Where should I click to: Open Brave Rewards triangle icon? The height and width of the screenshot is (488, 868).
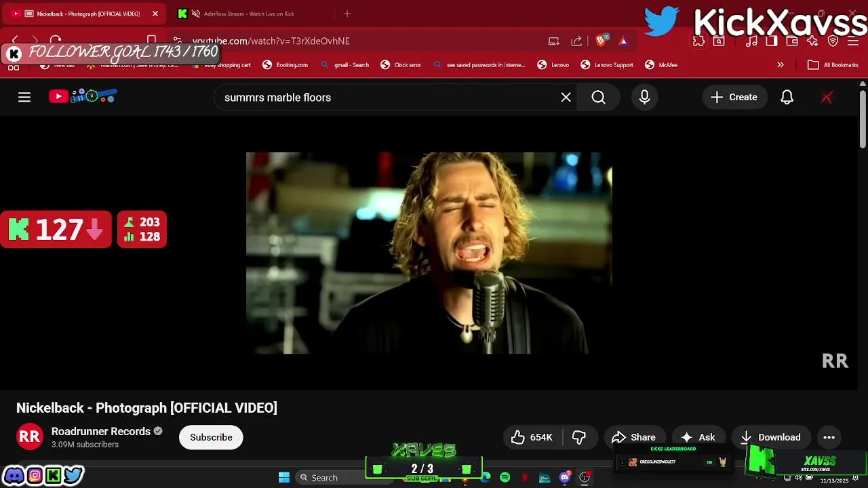click(623, 41)
